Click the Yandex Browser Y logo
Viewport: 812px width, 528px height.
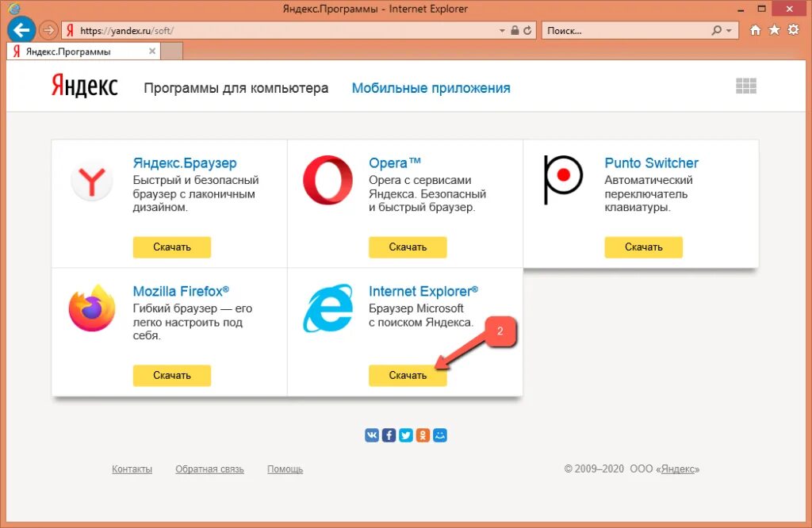point(92,182)
